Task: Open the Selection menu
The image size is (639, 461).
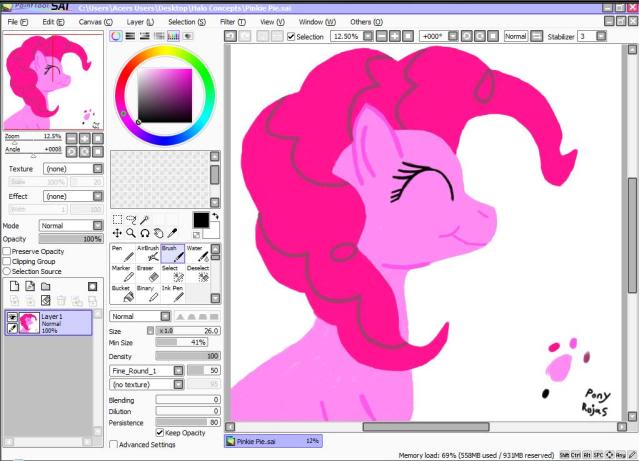Action: 187,22
